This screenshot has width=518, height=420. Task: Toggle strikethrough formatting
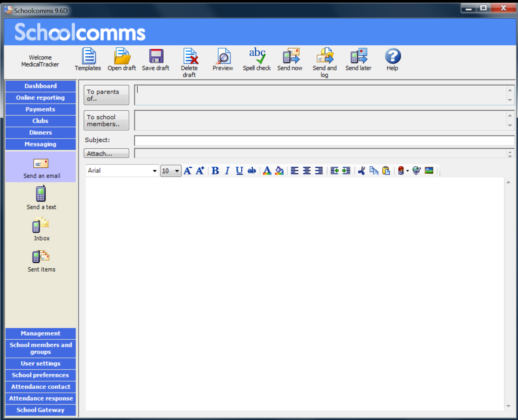tap(252, 171)
